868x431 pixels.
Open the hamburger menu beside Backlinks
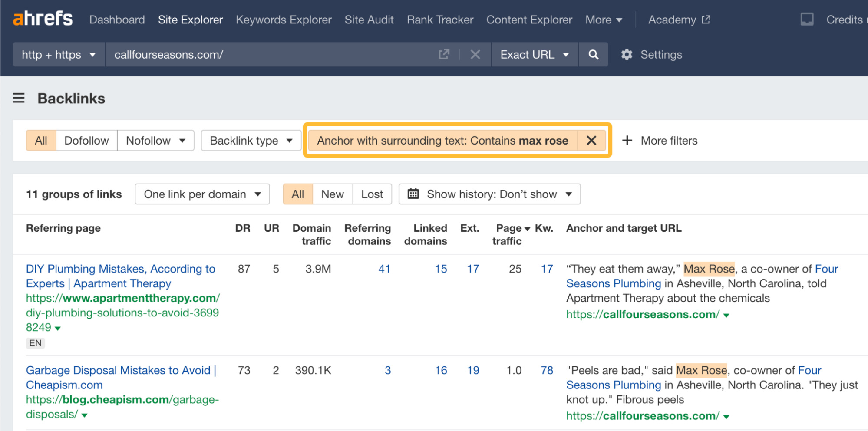pyautogui.click(x=18, y=99)
